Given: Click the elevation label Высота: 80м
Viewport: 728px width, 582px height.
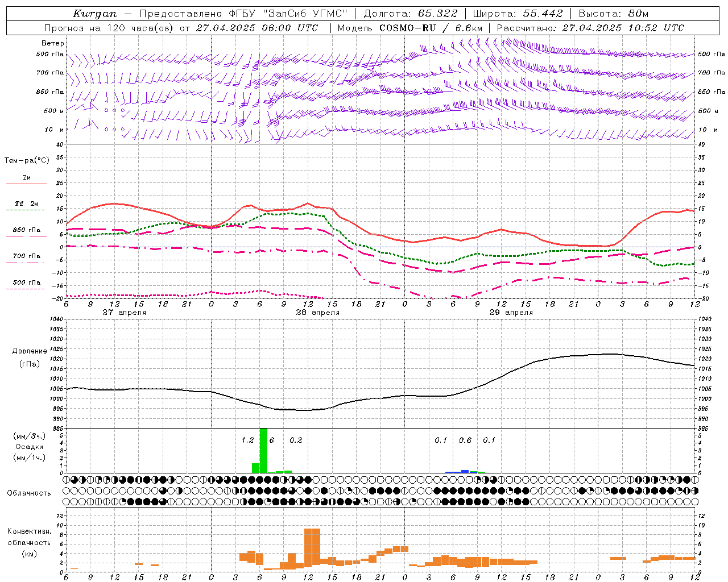Looking at the screenshot, I should (x=614, y=14).
